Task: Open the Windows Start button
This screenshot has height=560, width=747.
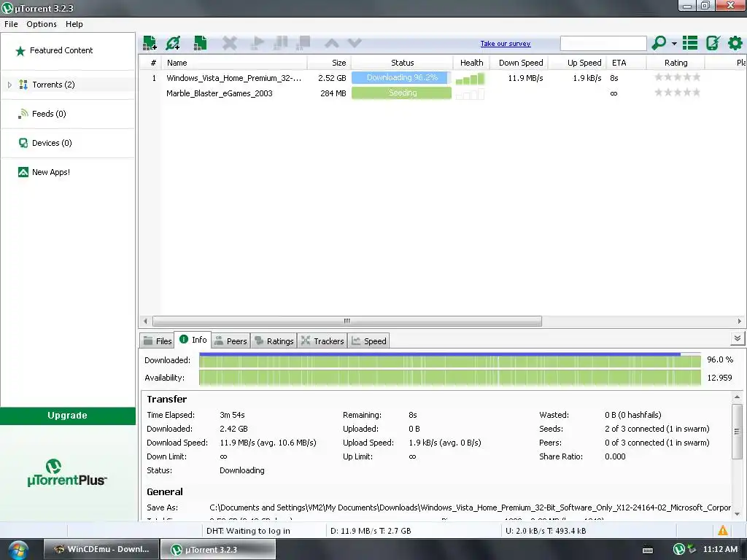Action: click(18, 550)
